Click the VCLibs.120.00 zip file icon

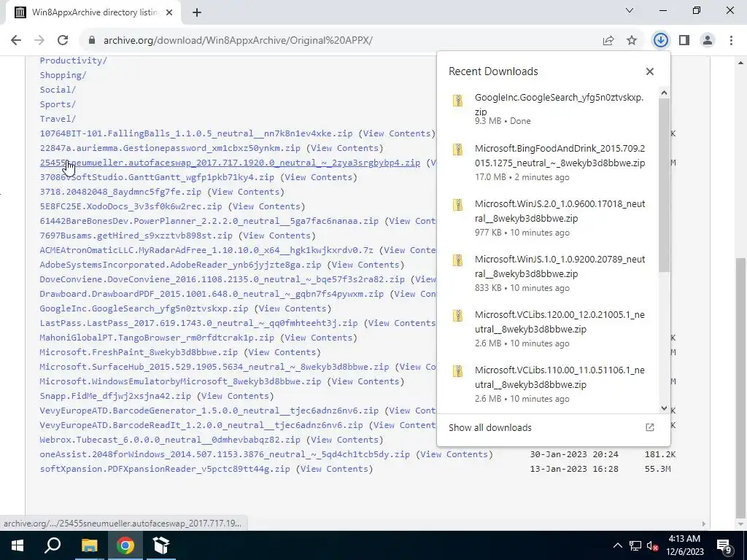458,316
